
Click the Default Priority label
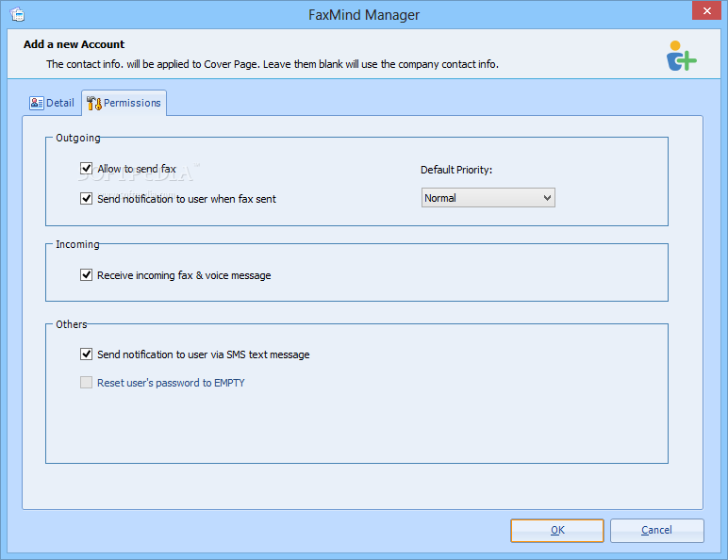point(456,170)
